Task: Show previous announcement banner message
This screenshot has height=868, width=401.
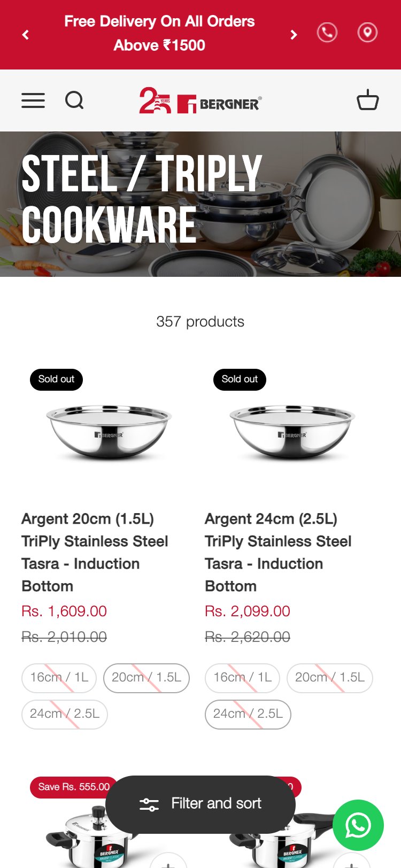Action: coord(26,35)
